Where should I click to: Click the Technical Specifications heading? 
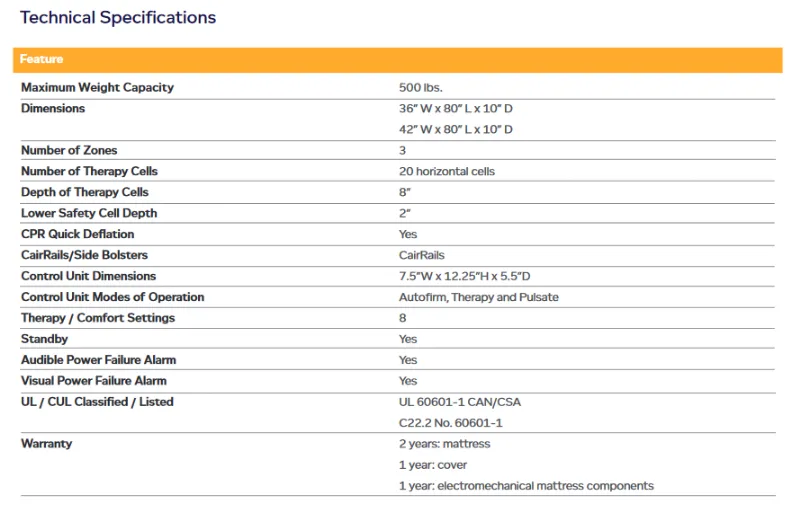click(118, 17)
